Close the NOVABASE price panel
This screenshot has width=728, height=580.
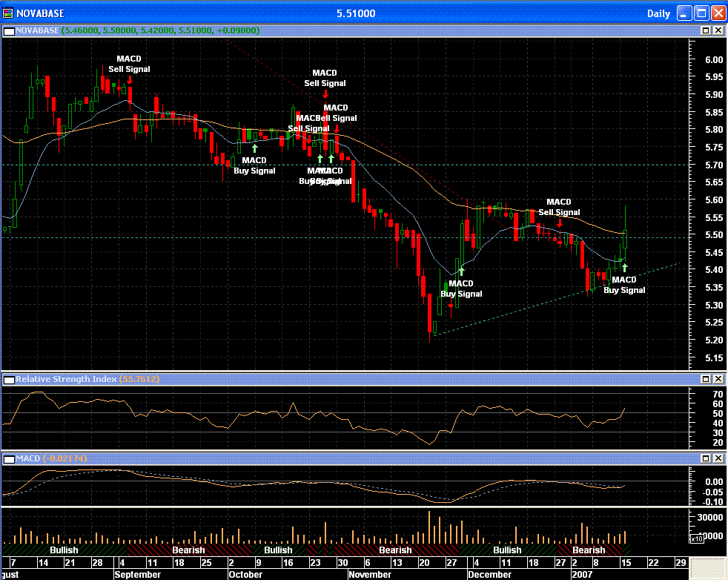(x=718, y=30)
